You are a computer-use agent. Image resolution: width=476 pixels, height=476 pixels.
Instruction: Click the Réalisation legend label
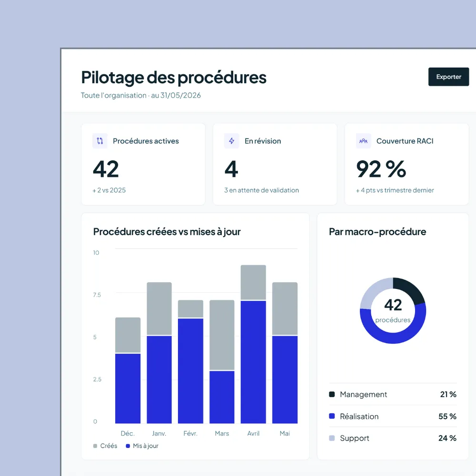(x=359, y=416)
